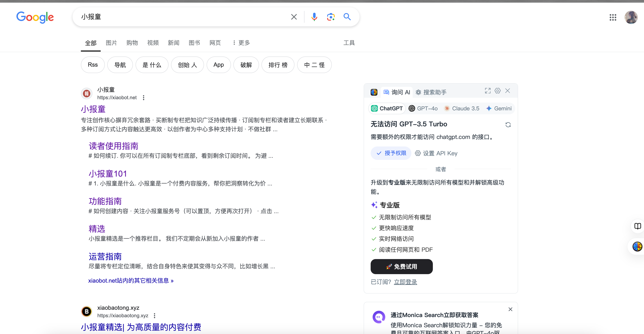Switch to the 网页 tab
The width and height of the screenshot is (644, 334).
coord(215,43)
